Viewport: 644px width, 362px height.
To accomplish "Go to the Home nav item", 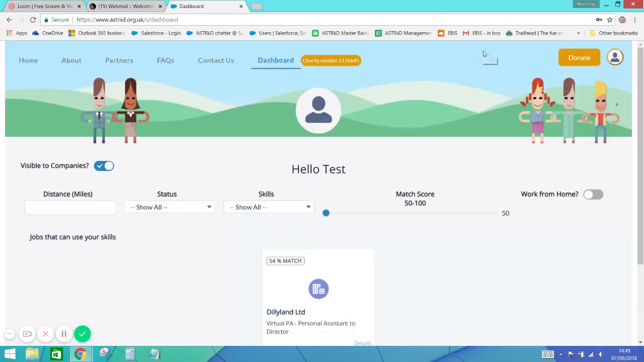I will point(28,60).
